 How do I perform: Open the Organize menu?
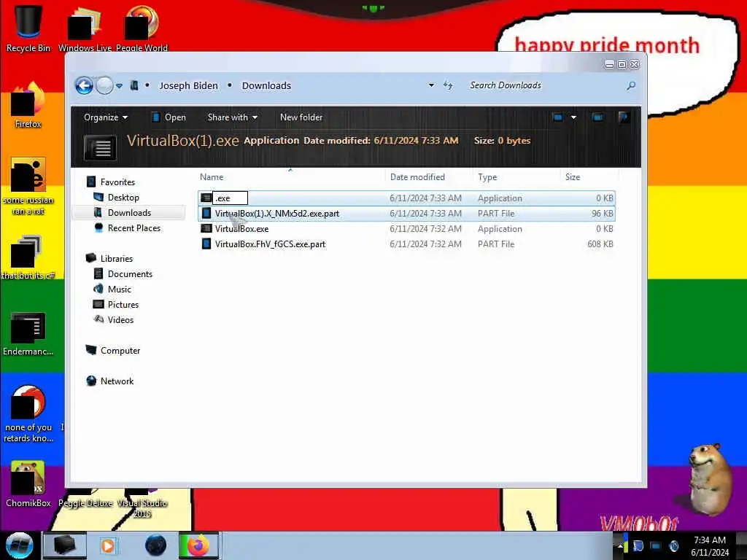click(105, 117)
